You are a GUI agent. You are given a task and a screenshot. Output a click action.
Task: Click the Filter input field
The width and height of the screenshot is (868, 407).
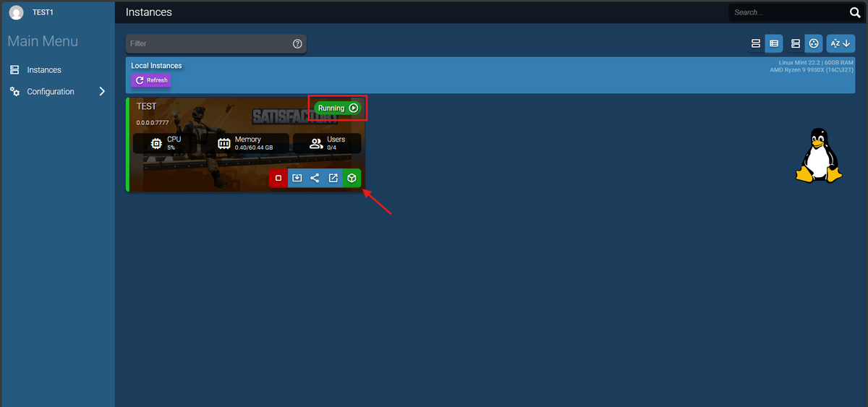tap(216, 44)
